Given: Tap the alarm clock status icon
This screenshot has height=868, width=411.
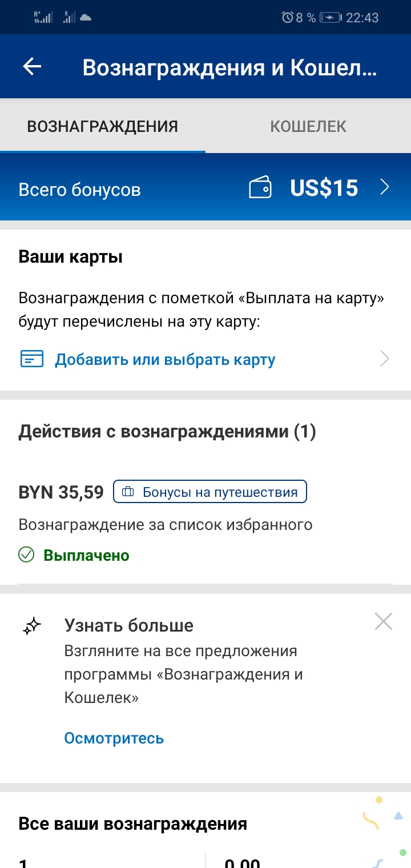Looking at the screenshot, I should (287, 18).
